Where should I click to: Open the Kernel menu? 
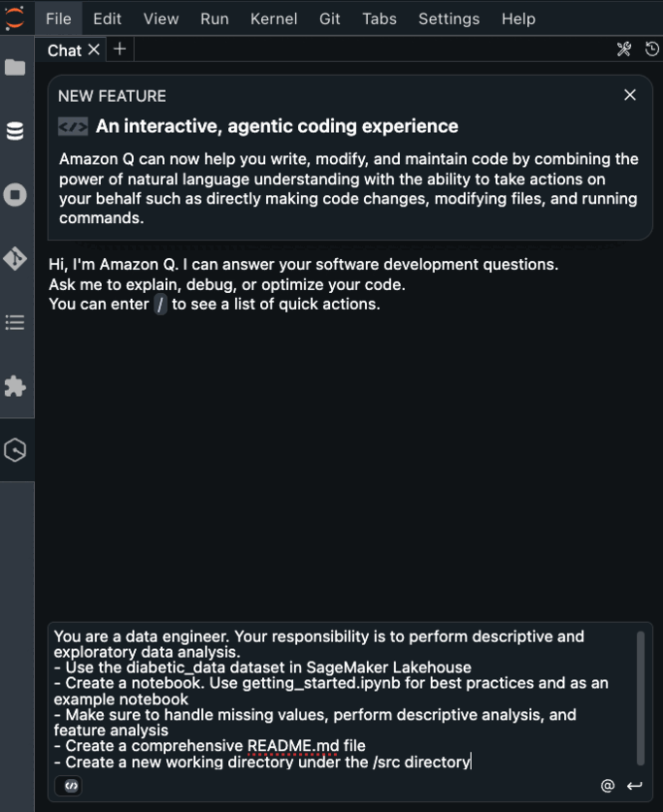(274, 18)
